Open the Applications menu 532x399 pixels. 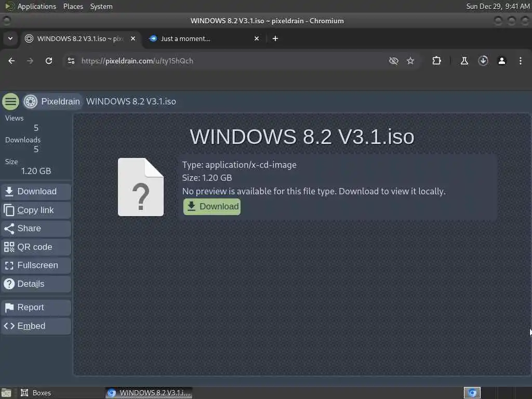31,6
